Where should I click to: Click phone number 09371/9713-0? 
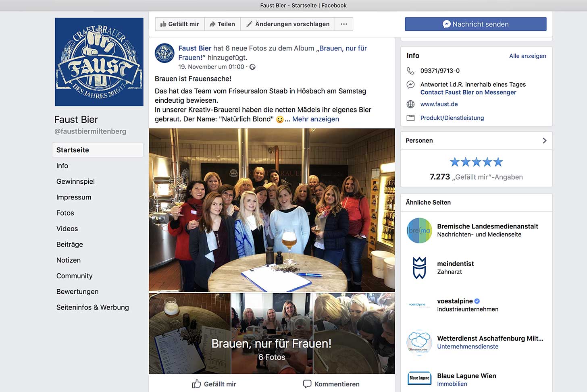(x=440, y=71)
